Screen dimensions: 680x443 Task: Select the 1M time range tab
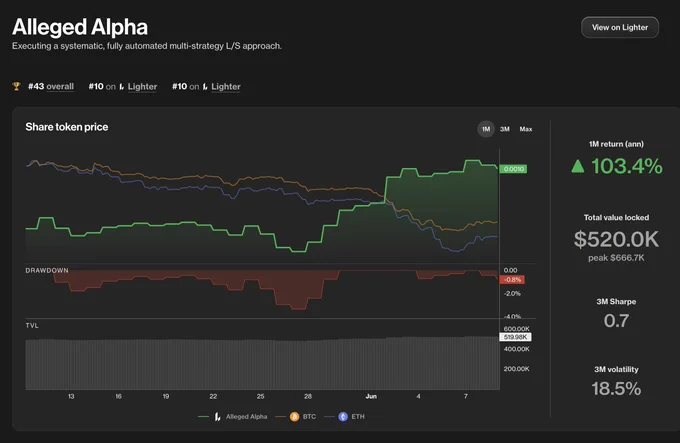pyautogui.click(x=486, y=129)
